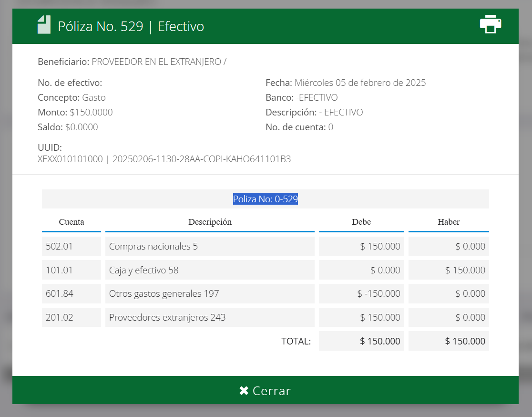Click the document icon beside Póliza title
This screenshot has width=532, height=417.
(x=44, y=25)
